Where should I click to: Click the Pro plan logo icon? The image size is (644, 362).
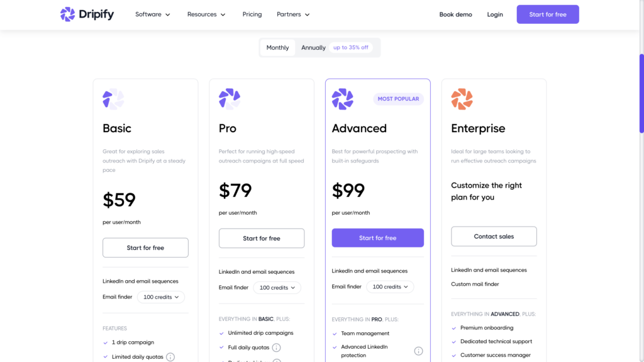coord(230,99)
